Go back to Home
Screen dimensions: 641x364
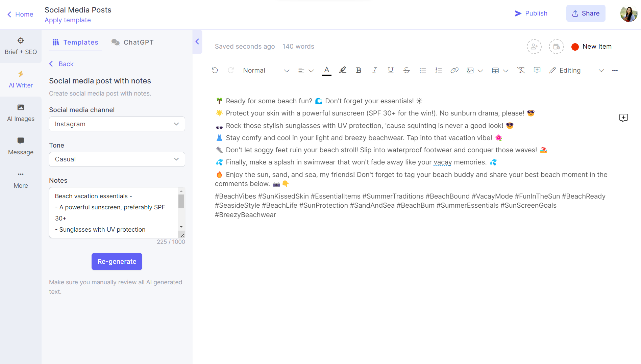coord(20,14)
